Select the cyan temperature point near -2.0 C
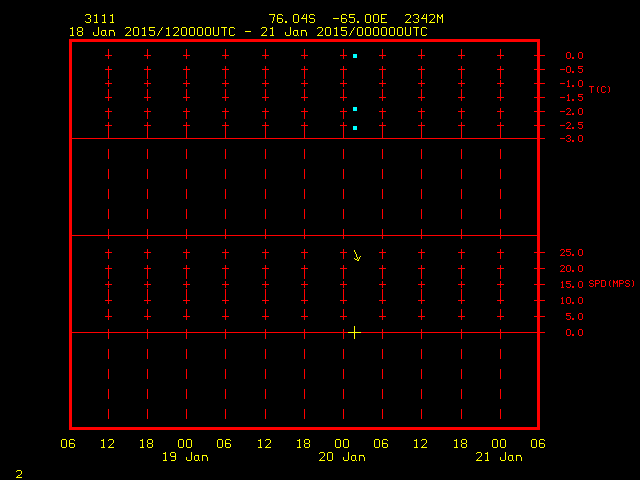The width and height of the screenshot is (640, 480). tap(355, 109)
